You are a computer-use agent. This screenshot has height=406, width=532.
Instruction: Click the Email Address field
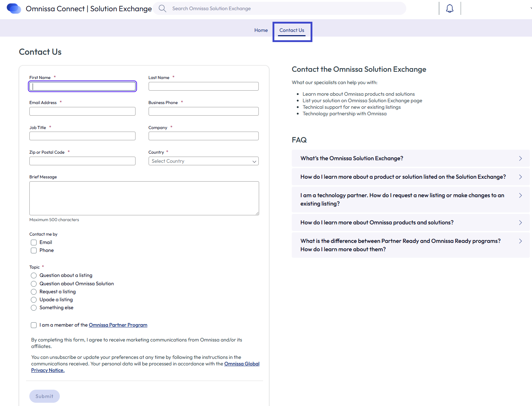(82, 111)
